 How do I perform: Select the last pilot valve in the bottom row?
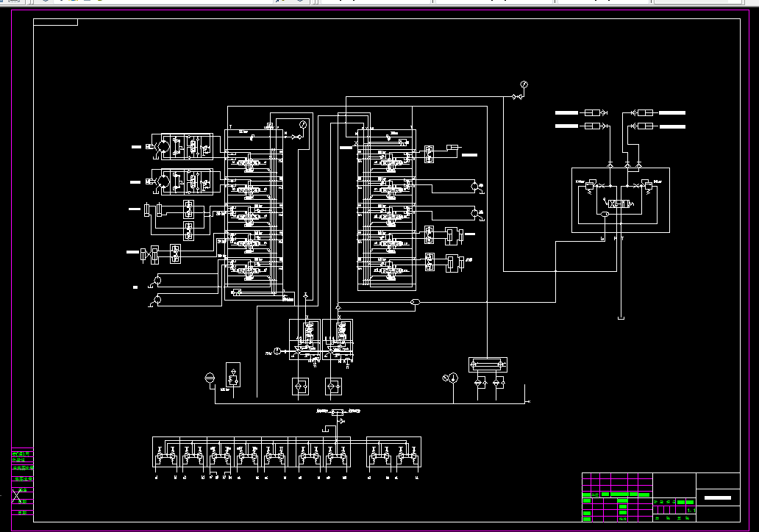(x=407, y=456)
